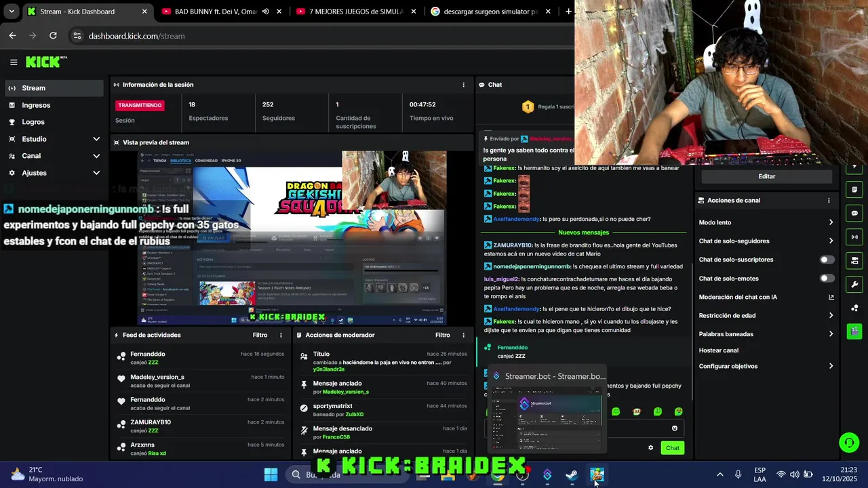Click the microphone icon in the system tray
The height and width of the screenshot is (488, 868).
(x=738, y=474)
